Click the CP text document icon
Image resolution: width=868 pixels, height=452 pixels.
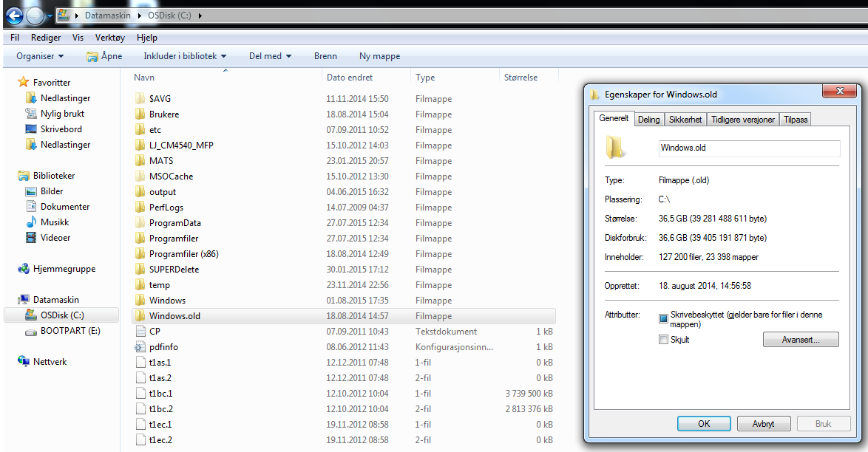140,331
